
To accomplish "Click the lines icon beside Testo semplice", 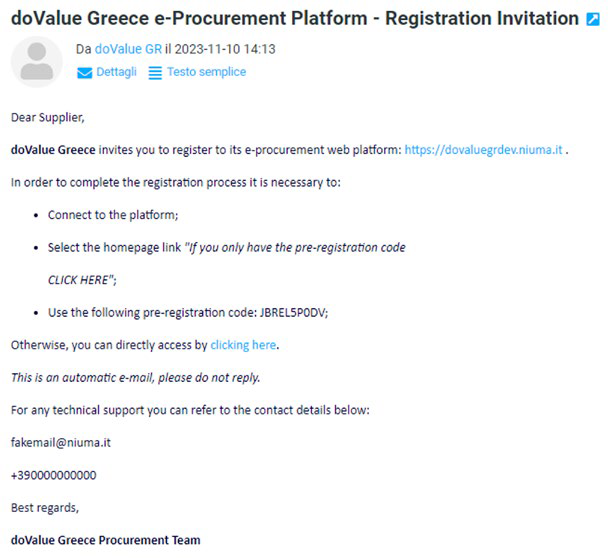I will 155,72.
